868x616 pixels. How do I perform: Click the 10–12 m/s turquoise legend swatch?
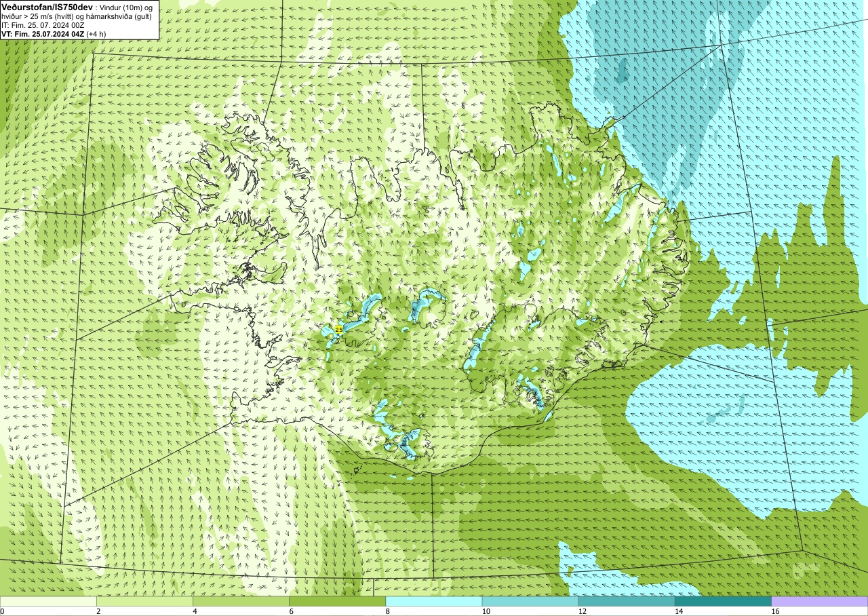click(x=530, y=601)
